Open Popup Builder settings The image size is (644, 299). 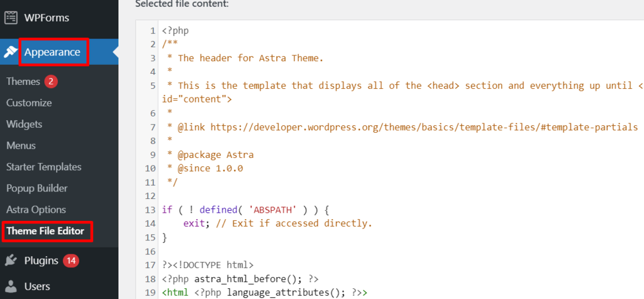(x=36, y=188)
